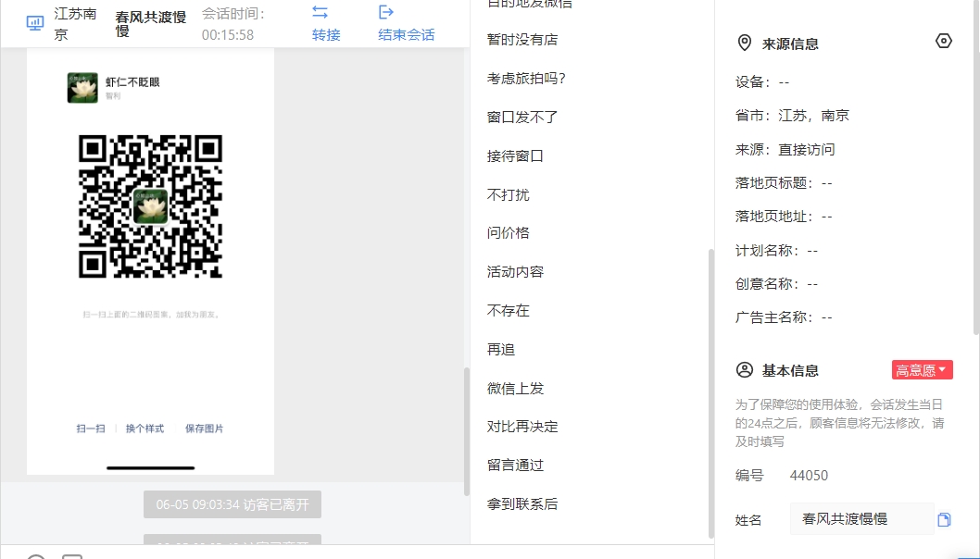980x559 pixels.
Task: Click the 姓名 input field
Action: pos(861,519)
